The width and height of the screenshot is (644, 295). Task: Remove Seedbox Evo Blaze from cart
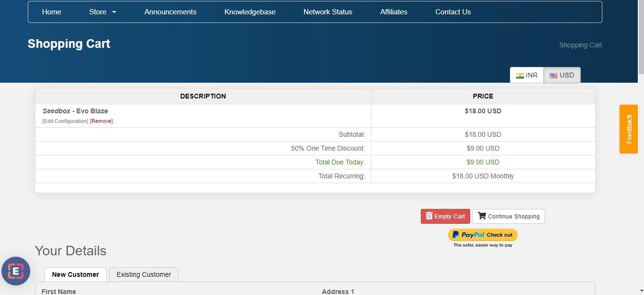pos(102,121)
